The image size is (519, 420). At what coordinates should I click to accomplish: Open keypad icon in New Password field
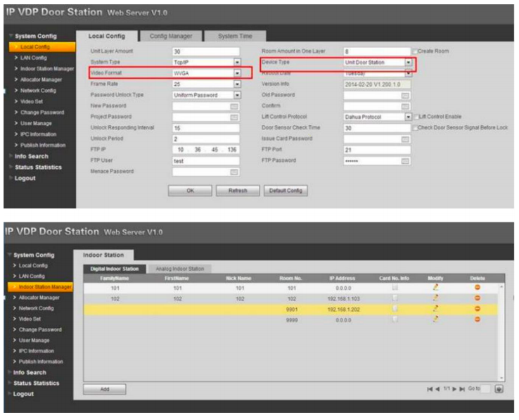tap(234, 106)
